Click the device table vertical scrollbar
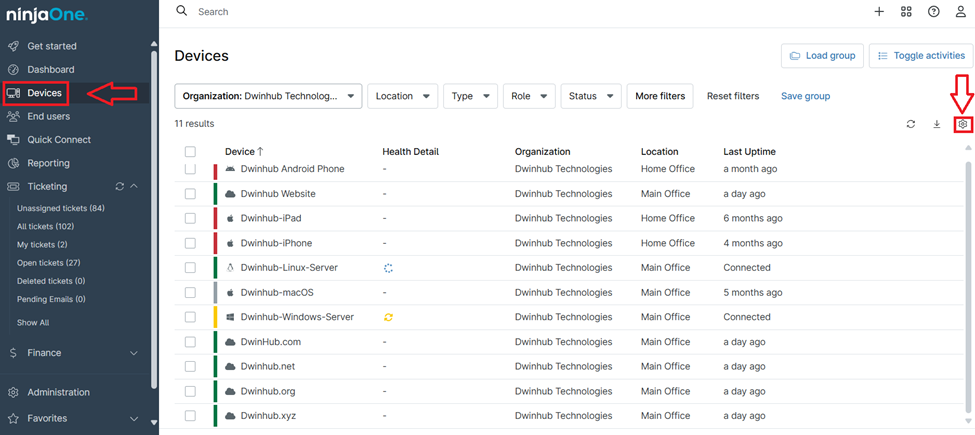This screenshot has width=975, height=435. click(x=968, y=286)
